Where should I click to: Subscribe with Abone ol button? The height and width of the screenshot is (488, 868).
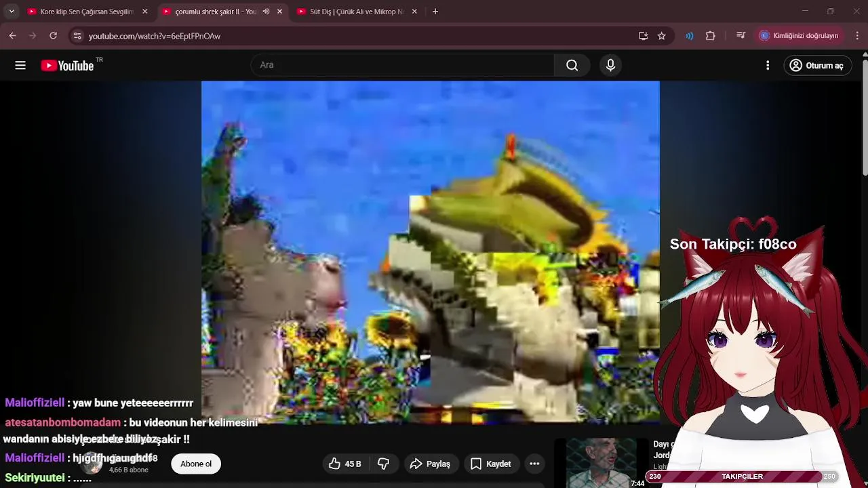[x=196, y=464]
